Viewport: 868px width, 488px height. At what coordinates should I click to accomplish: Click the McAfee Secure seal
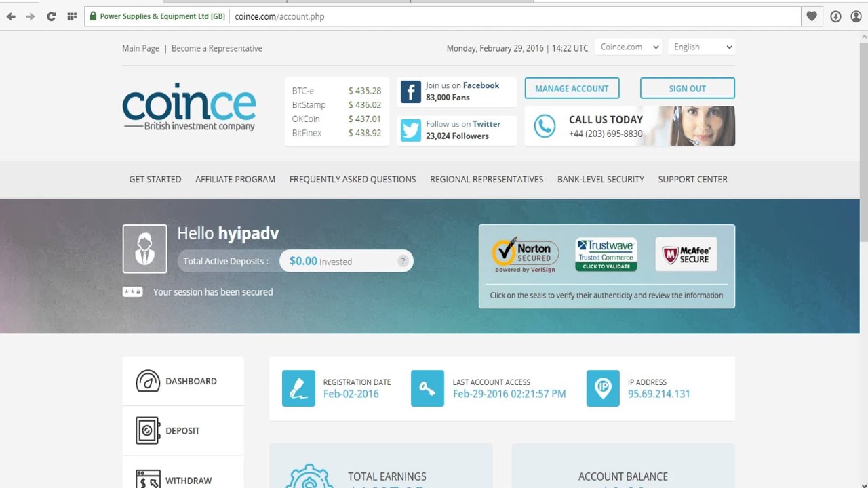coord(686,254)
